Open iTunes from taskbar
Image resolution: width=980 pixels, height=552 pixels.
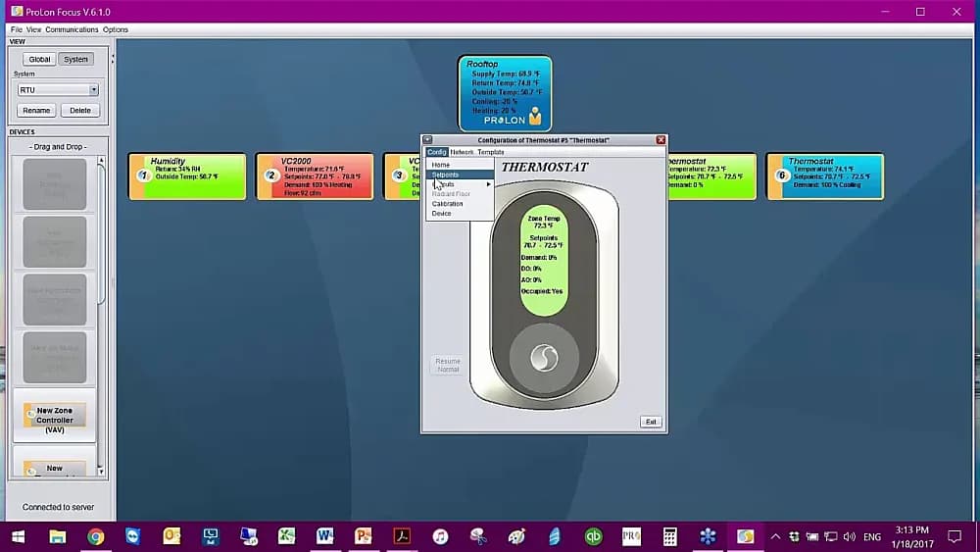point(440,536)
